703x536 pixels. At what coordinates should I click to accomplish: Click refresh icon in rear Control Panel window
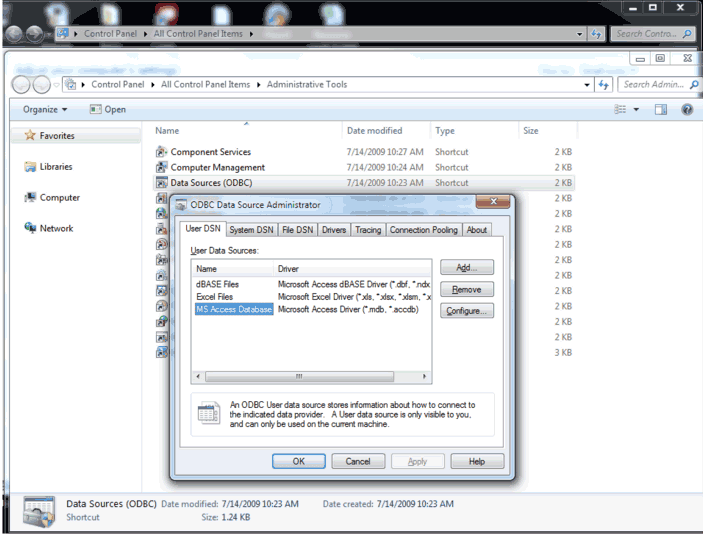click(596, 34)
